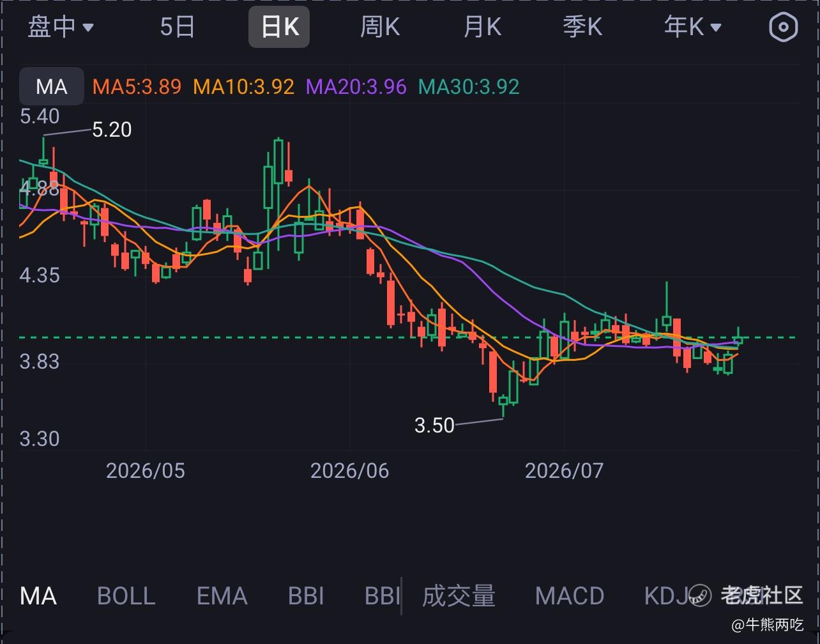This screenshot has width=820, height=644.
Task: Show the 月K monthly chart
Action: [482, 27]
